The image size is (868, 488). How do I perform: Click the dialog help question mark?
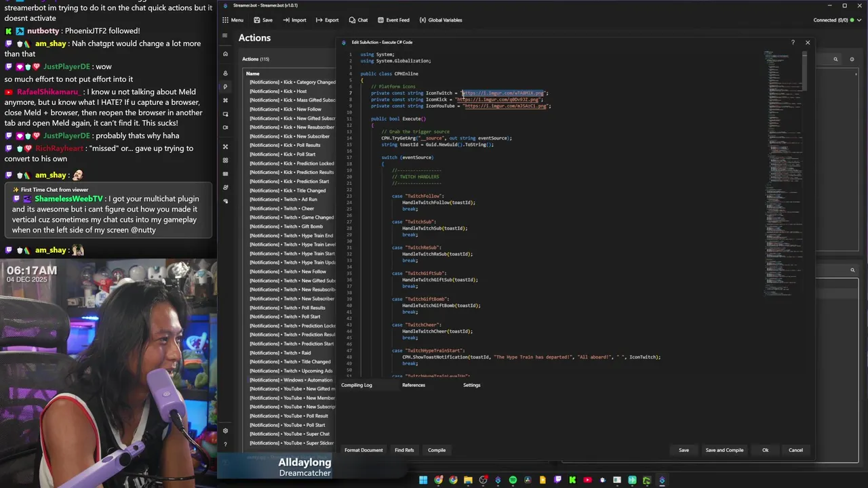pyautogui.click(x=793, y=43)
